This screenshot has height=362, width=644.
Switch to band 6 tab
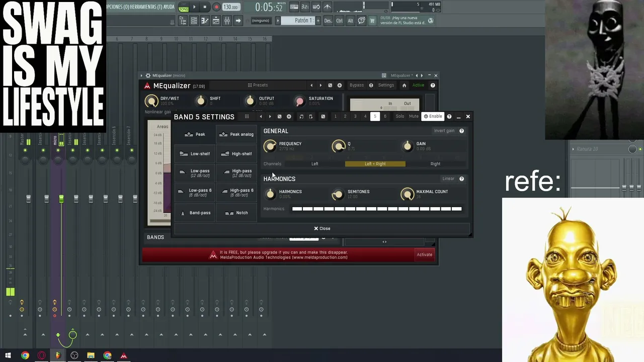coord(385,117)
